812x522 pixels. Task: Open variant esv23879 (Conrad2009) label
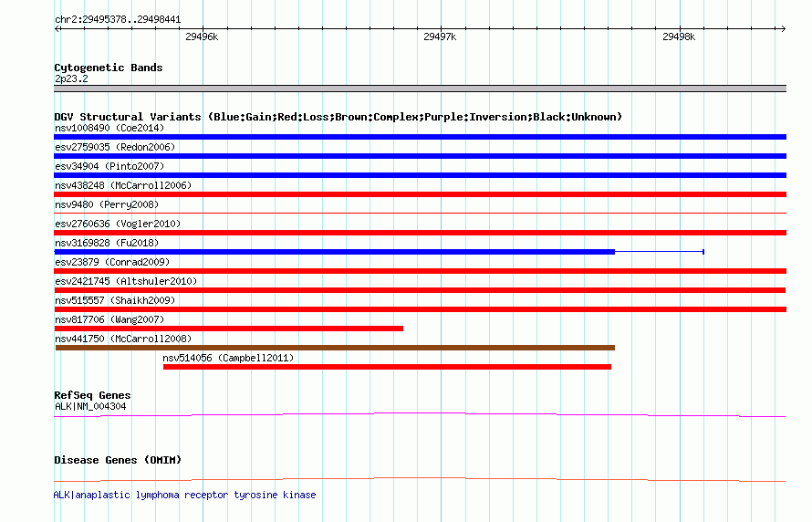[112, 262]
